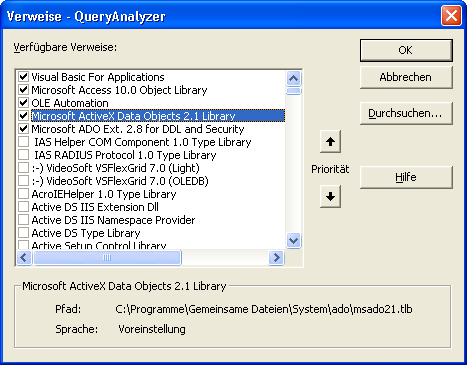This screenshot has height=365, width=467.
Task: Uncheck Microsoft ADO Ext. 2.8 checkbox
Action: pyautogui.click(x=23, y=129)
